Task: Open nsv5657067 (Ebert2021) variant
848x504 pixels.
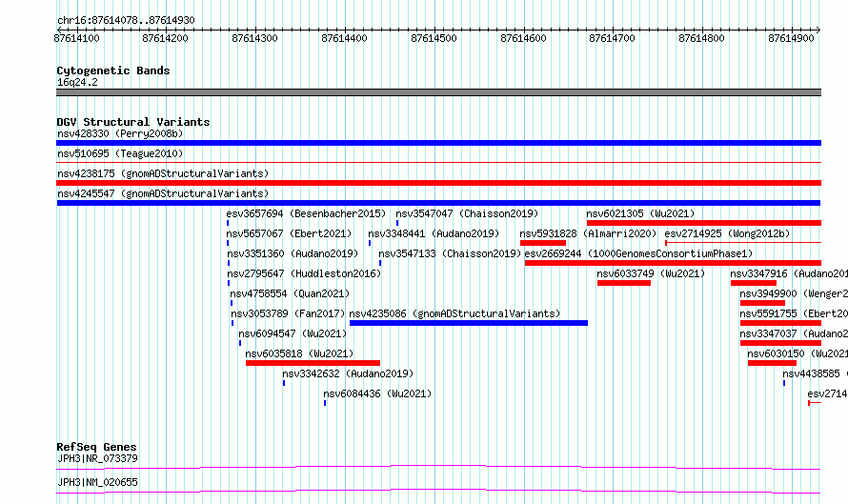Action: point(289,233)
